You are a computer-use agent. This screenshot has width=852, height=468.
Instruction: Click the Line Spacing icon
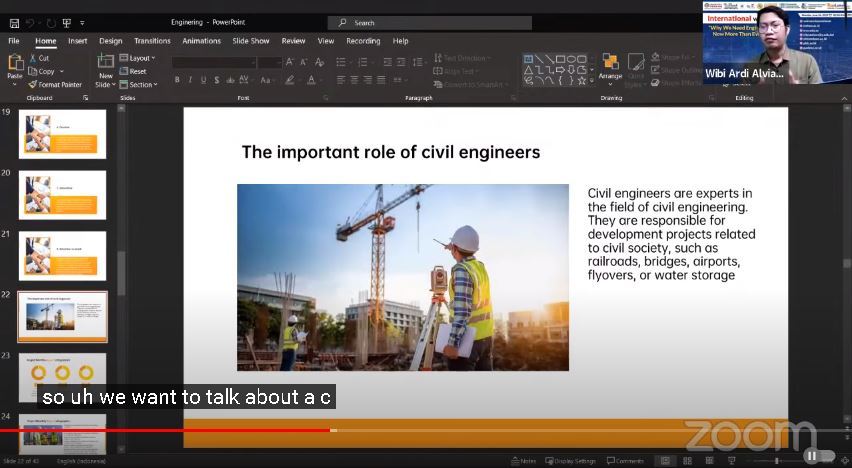pyautogui.click(x=417, y=63)
